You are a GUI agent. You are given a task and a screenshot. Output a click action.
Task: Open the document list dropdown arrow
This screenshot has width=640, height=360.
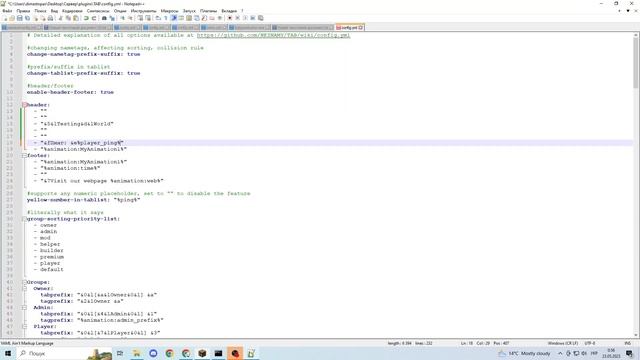628,11
